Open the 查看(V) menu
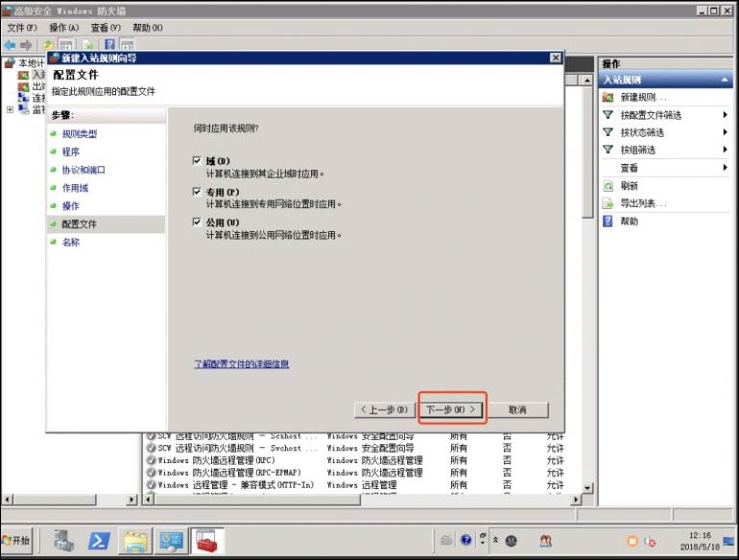739x560 pixels. (x=106, y=28)
